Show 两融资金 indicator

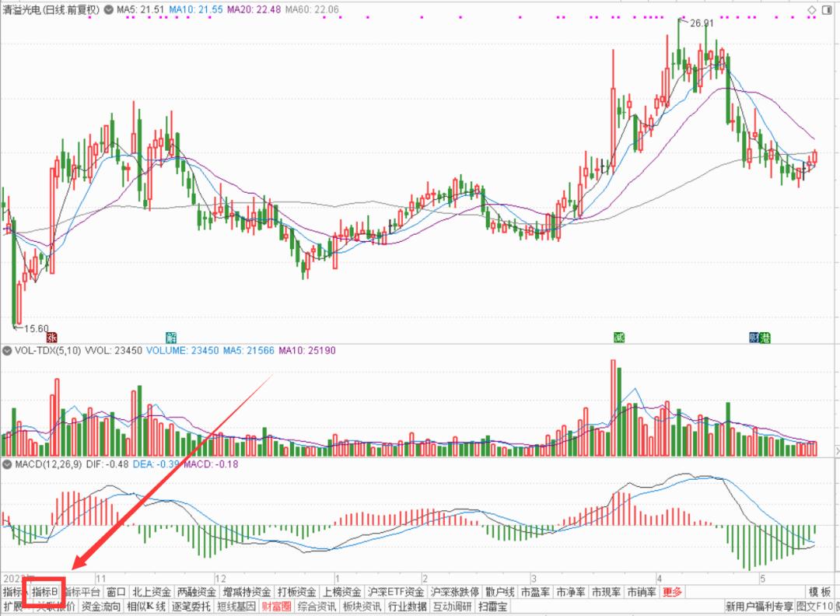coord(197,592)
